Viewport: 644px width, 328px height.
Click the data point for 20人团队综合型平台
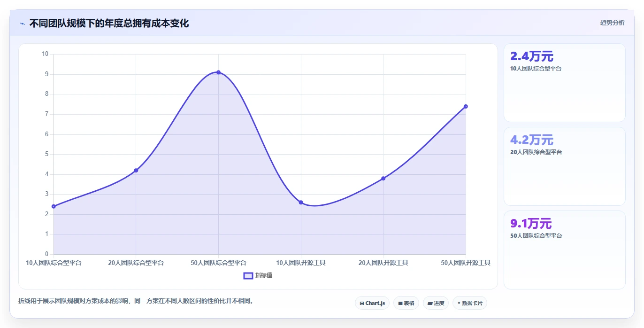(136, 170)
